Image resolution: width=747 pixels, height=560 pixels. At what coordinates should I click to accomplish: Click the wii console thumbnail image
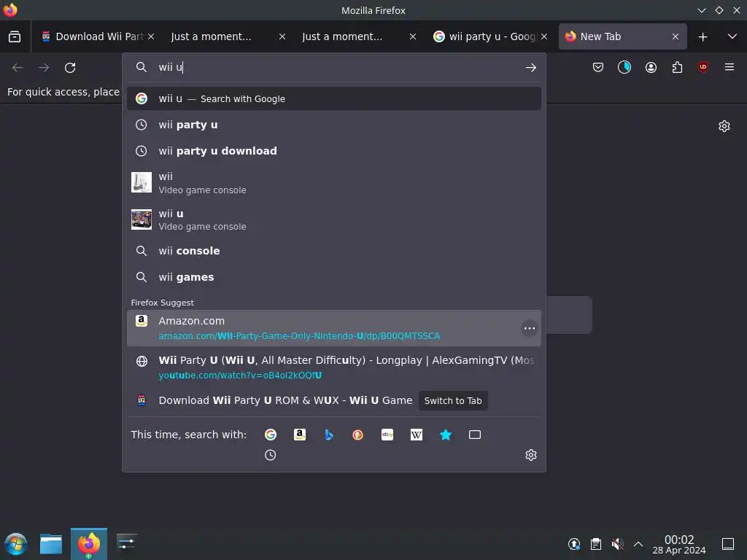(x=142, y=182)
